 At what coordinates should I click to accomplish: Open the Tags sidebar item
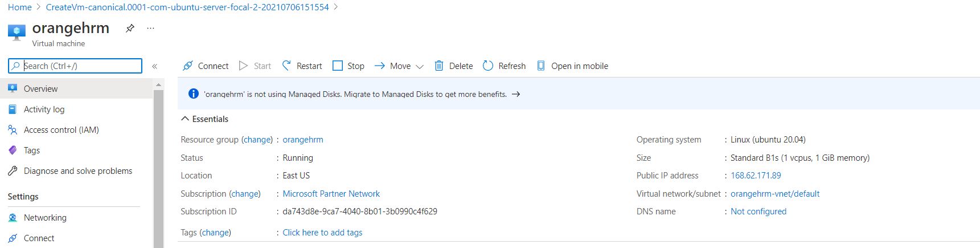click(x=32, y=151)
